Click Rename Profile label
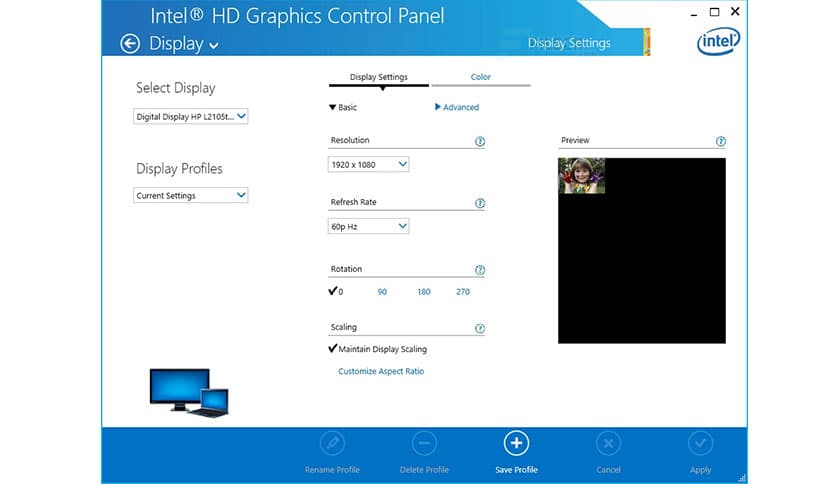Viewport: 836px width, 484px height. tap(332, 470)
